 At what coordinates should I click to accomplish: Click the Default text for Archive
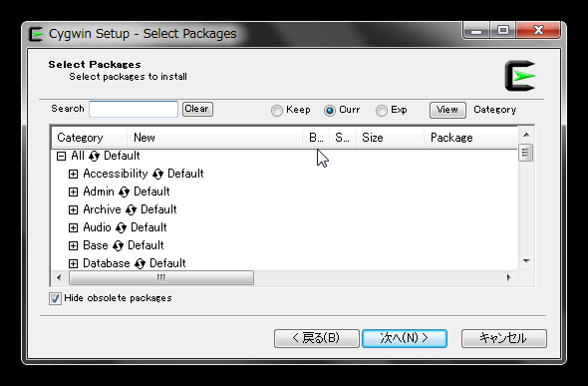coord(158,209)
